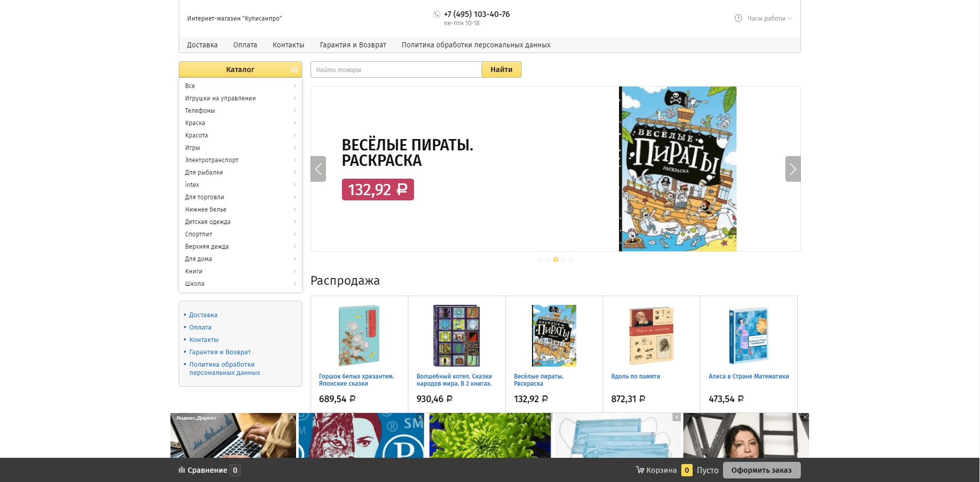The image size is (980, 482).
Task: Click the clock icon near working hours
Action: click(738, 18)
